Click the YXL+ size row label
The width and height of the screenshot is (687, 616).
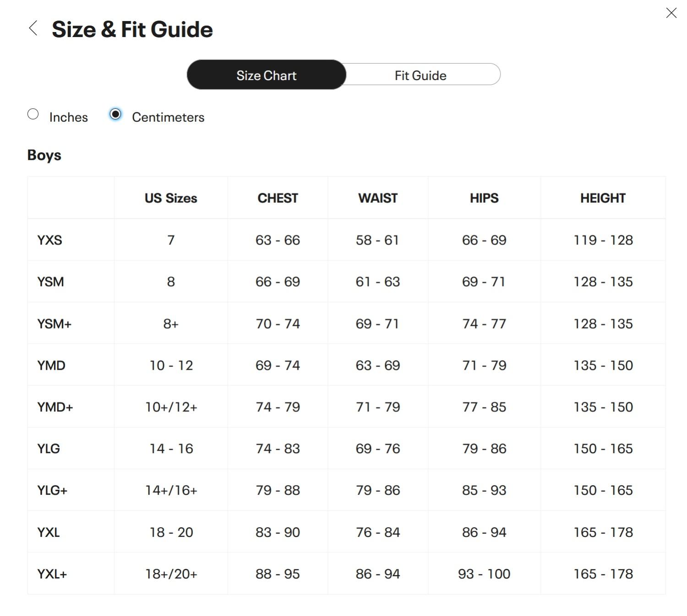click(52, 574)
